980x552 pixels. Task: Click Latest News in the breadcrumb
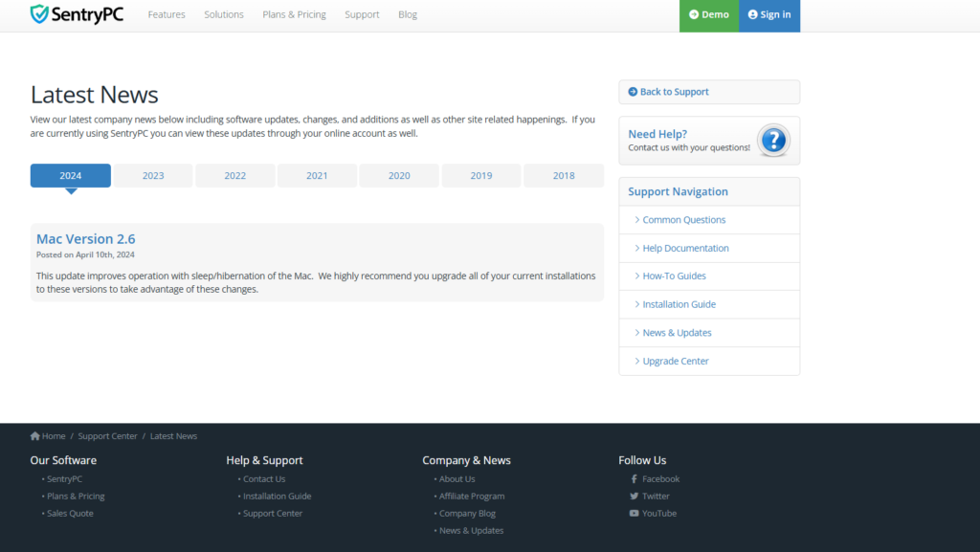click(173, 436)
